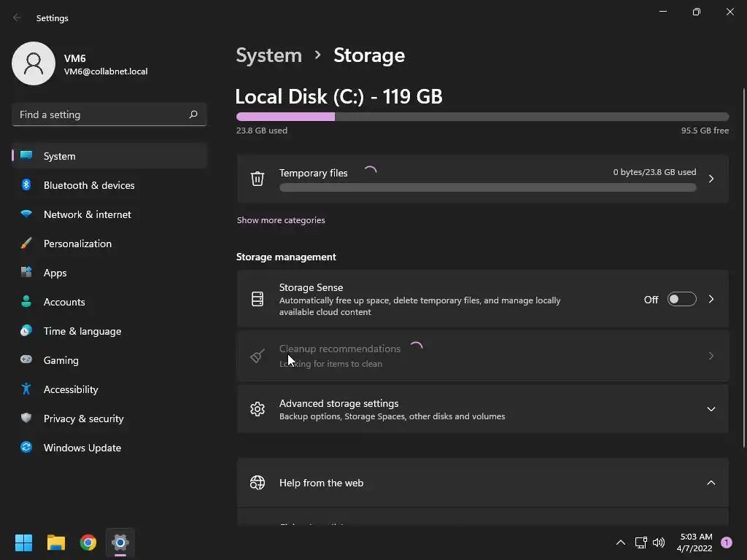Open Bluetooth & devices settings
Viewport: 747px width, 560px height.
tap(89, 185)
